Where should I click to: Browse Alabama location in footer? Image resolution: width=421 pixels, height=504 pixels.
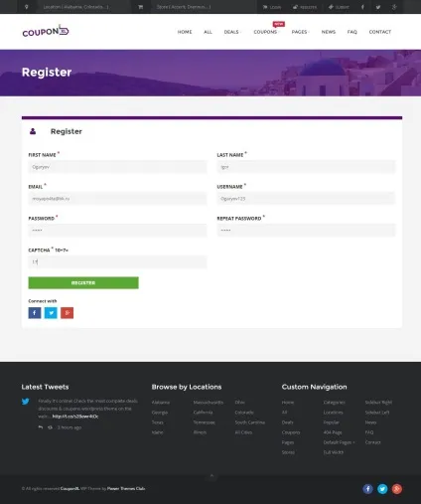[161, 403]
